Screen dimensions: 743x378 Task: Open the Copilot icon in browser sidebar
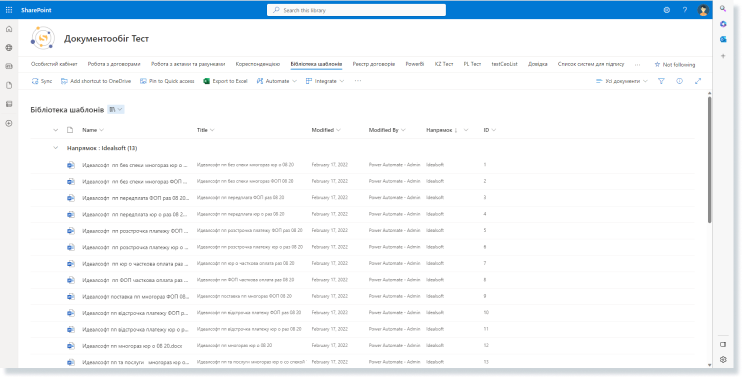723,24
